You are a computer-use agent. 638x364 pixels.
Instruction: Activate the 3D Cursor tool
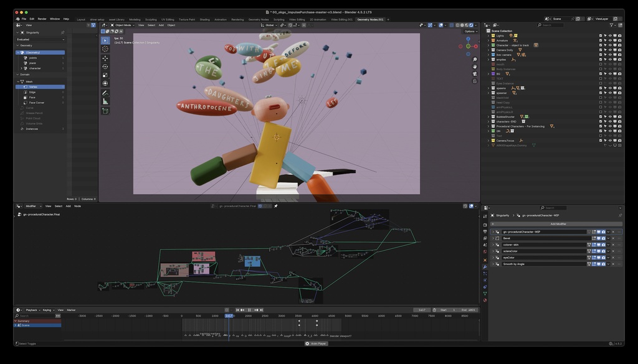(x=105, y=49)
